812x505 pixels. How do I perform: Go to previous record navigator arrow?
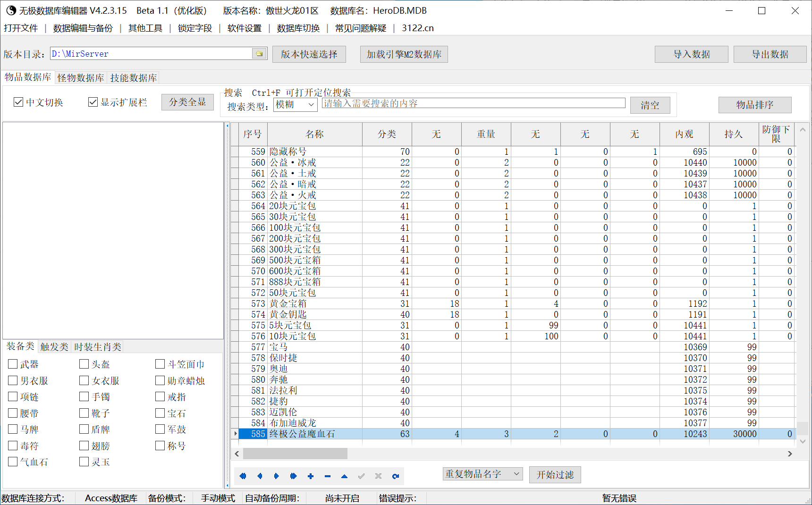tap(260, 476)
